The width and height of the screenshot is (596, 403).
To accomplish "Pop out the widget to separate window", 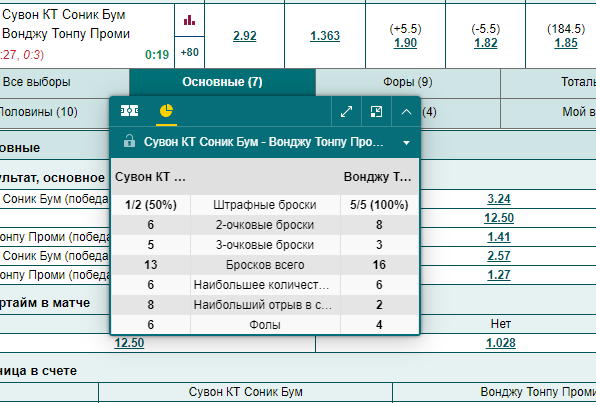I will 376,112.
